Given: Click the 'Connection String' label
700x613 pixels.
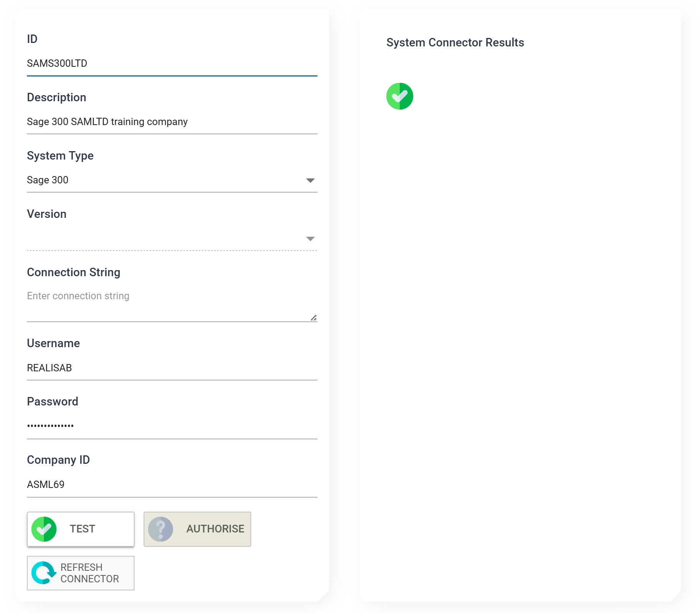Looking at the screenshot, I should 74,272.
